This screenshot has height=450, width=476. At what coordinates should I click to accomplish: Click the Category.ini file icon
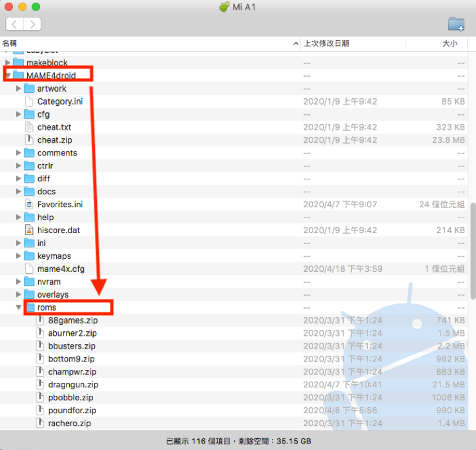(x=29, y=101)
